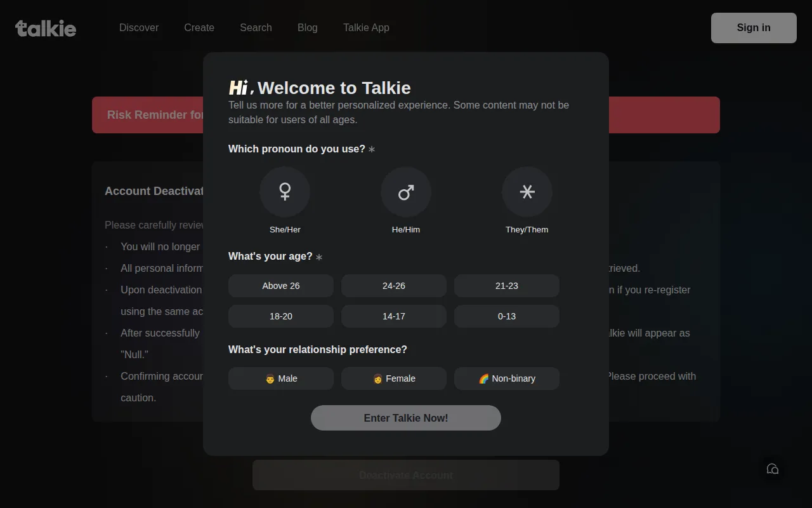Choose the 0-13 age option
Viewport: 812px width, 508px height.
[507, 316]
